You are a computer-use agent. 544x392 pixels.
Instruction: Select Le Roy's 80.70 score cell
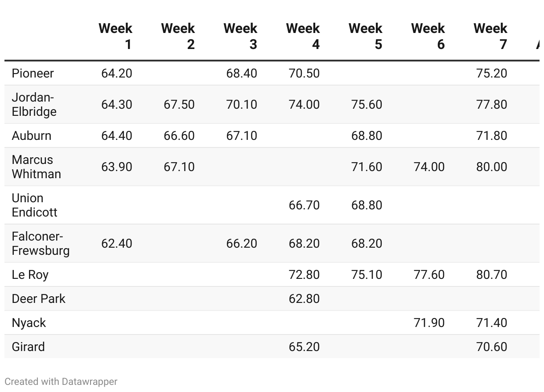491,274
